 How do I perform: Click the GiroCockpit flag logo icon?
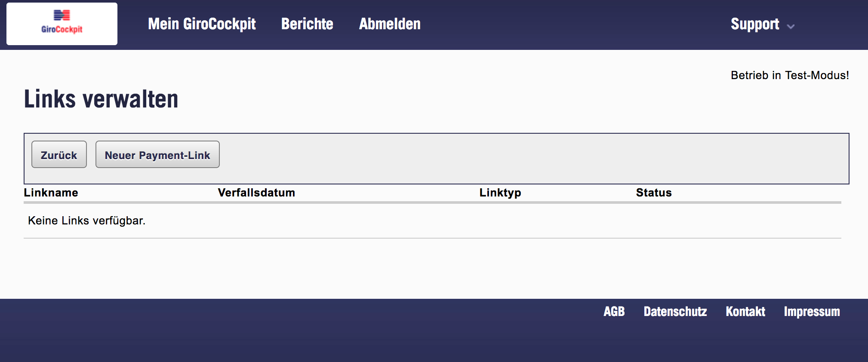[x=62, y=15]
